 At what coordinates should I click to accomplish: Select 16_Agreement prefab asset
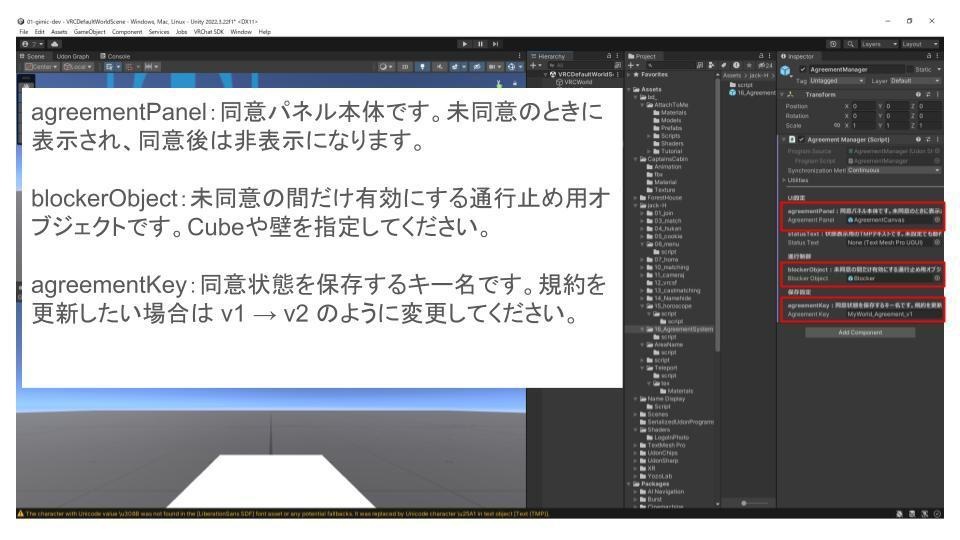(752, 93)
